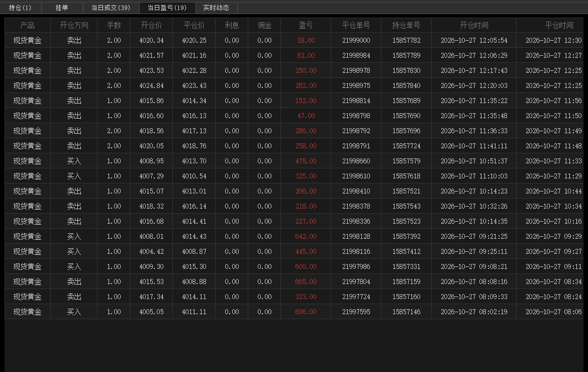Click the closing order number 21998792
This screenshot has height=372, width=588.
tap(356, 131)
